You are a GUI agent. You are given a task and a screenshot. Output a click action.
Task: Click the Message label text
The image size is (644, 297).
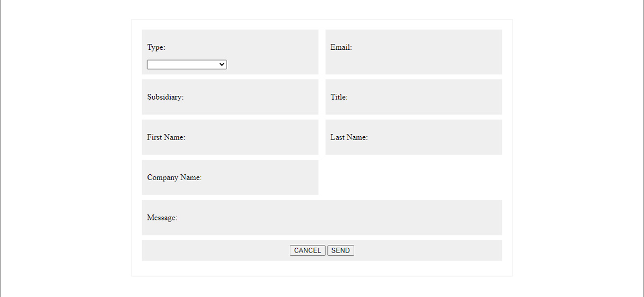coord(162,218)
